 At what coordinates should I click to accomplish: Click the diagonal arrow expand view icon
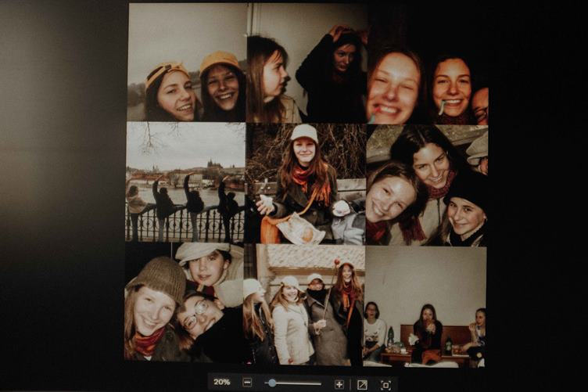point(362,384)
